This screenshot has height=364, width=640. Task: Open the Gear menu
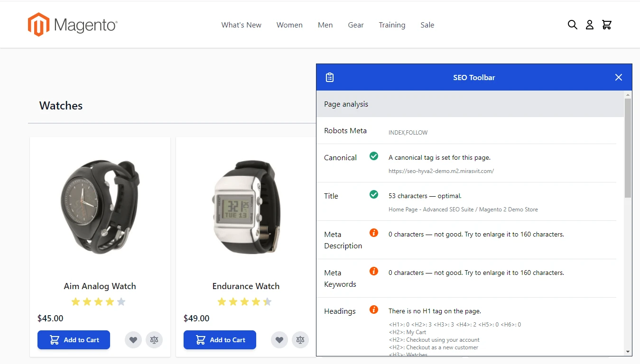click(x=356, y=25)
